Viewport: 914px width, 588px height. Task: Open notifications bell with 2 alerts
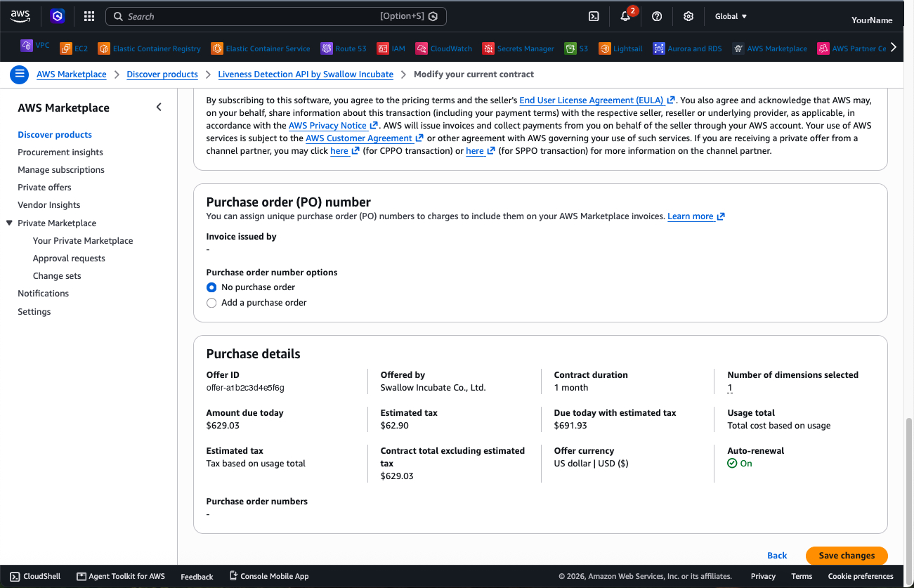coord(626,16)
